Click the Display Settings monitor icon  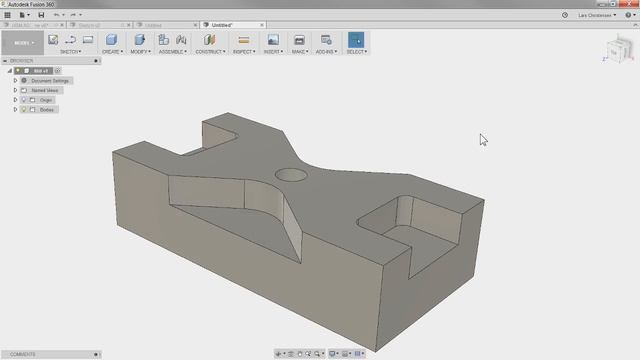[x=332, y=353]
